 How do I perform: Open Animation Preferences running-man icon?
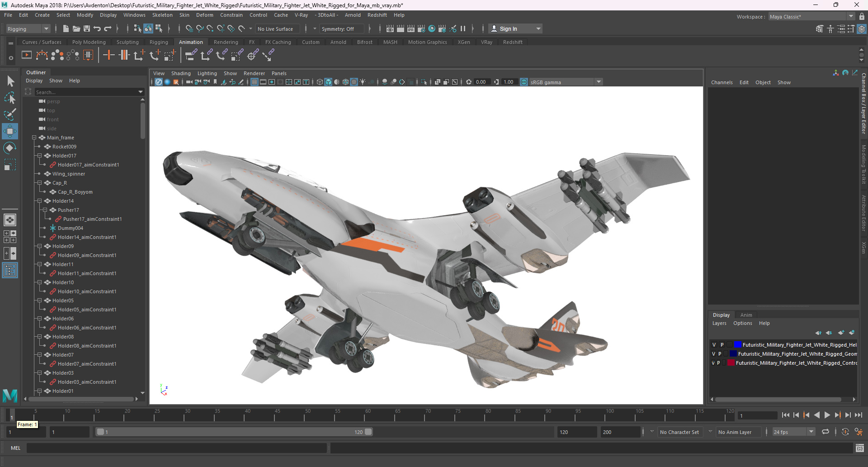click(859, 432)
